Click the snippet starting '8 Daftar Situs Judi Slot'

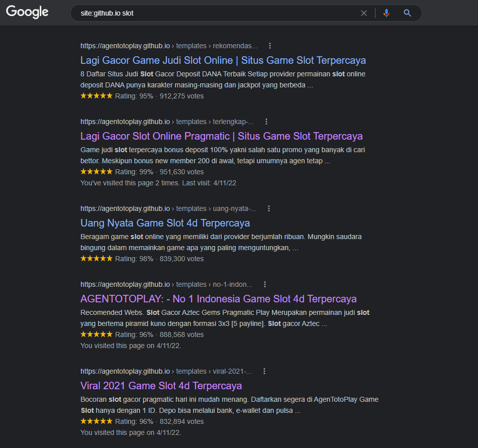coord(223,79)
